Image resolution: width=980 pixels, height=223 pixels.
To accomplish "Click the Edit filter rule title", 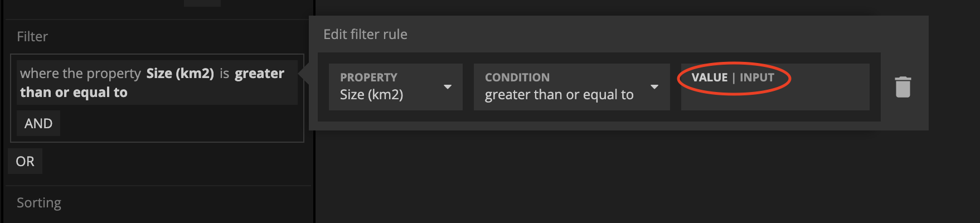I will tap(365, 35).
